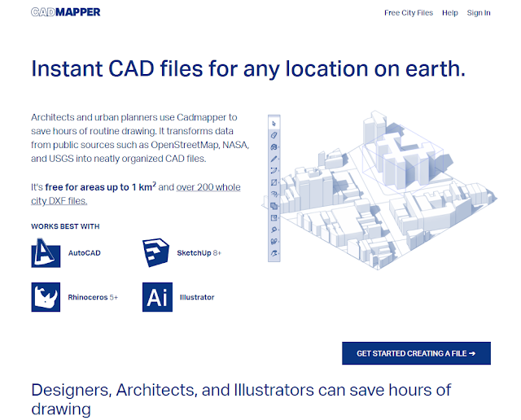Viewport: 521px width, 420px height.
Task: Select the footprints walk tool in illustration toolbar
Action: coord(274,242)
